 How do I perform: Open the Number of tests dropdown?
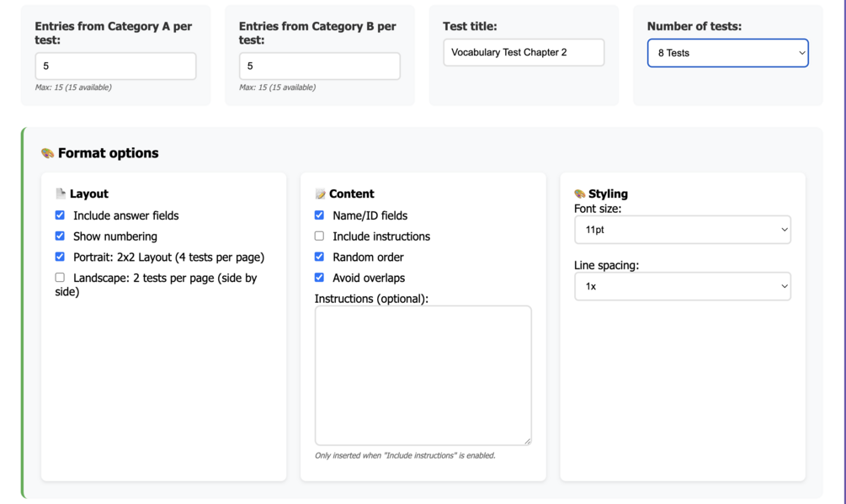tap(727, 53)
